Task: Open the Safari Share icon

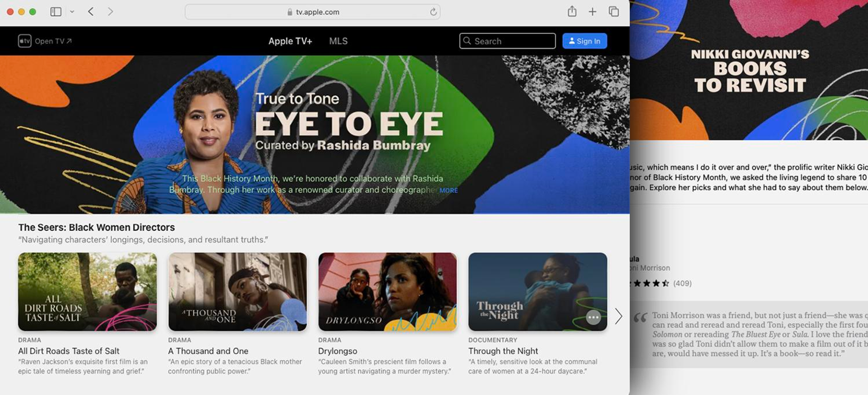Action: (572, 11)
